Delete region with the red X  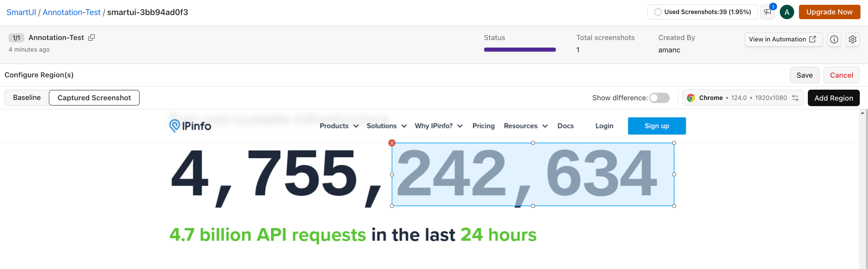[392, 143]
